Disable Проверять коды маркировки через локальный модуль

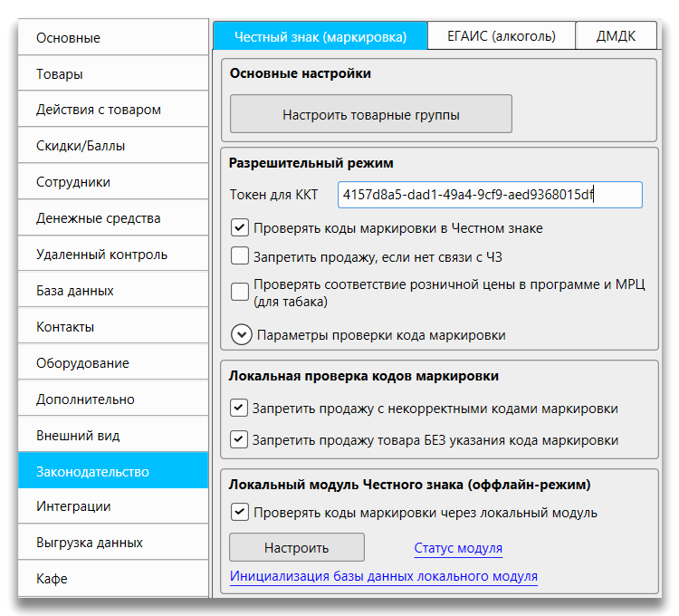(x=240, y=513)
